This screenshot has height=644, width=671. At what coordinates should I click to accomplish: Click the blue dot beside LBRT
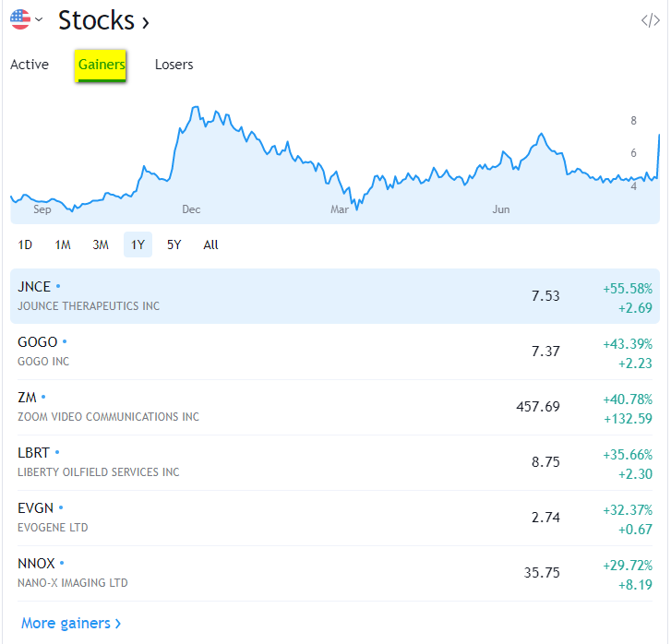(x=57, y=452)
